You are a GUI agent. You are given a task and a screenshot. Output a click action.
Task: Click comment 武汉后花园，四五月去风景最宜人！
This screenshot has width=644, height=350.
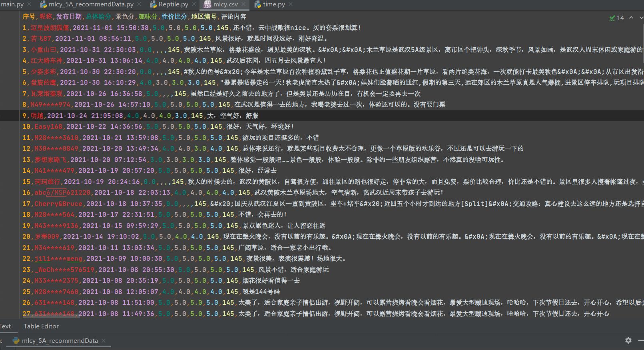[276, 60]
